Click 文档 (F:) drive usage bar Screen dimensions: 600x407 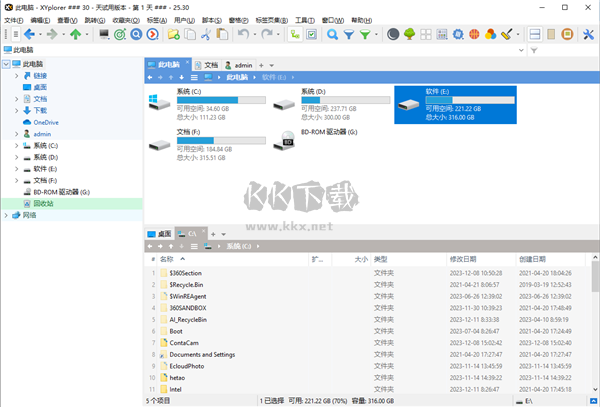tap(221, 140)
